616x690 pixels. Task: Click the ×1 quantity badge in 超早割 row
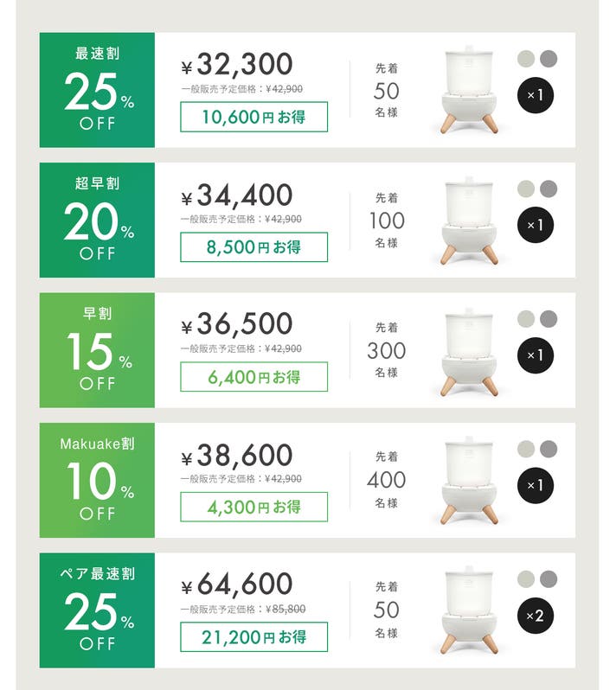point(537,225)
